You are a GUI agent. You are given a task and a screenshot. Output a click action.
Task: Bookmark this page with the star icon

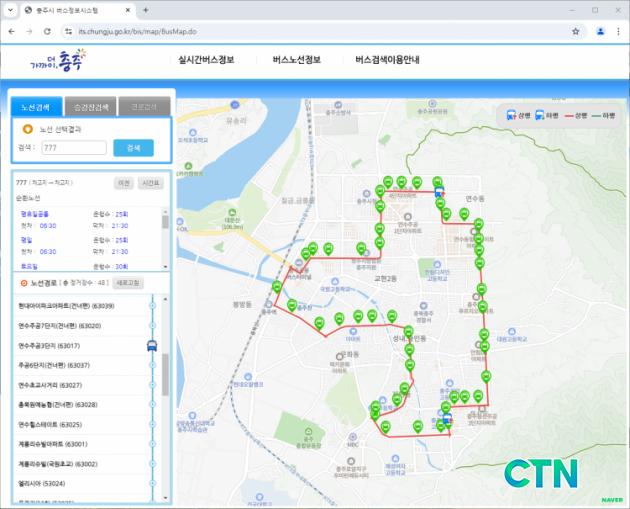point(575,31)
